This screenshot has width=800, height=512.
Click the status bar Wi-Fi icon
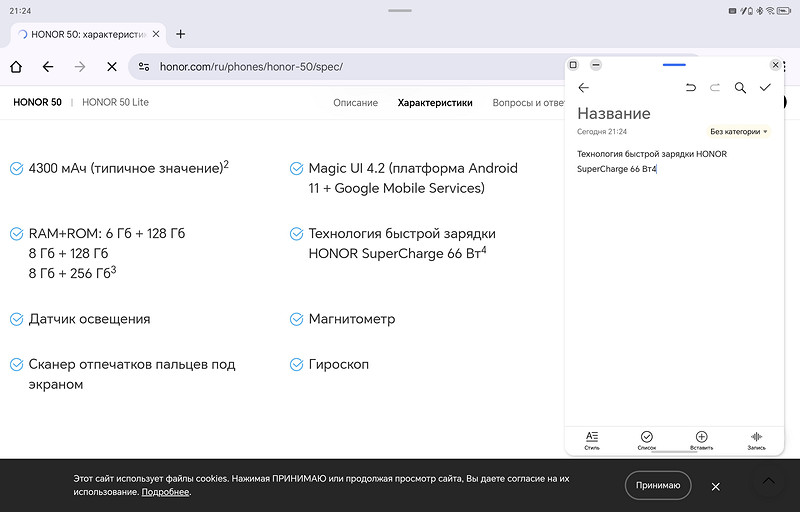pos(770,11)
